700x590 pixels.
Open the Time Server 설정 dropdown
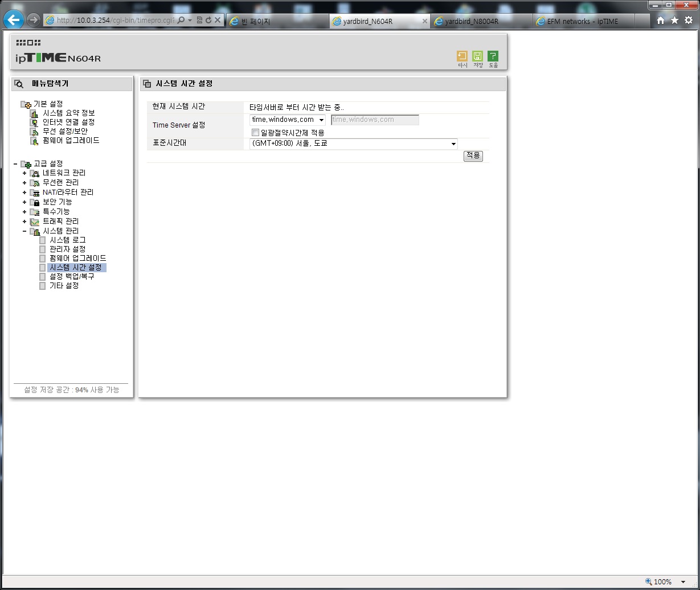pyautogui.click(x=288, y=120)
